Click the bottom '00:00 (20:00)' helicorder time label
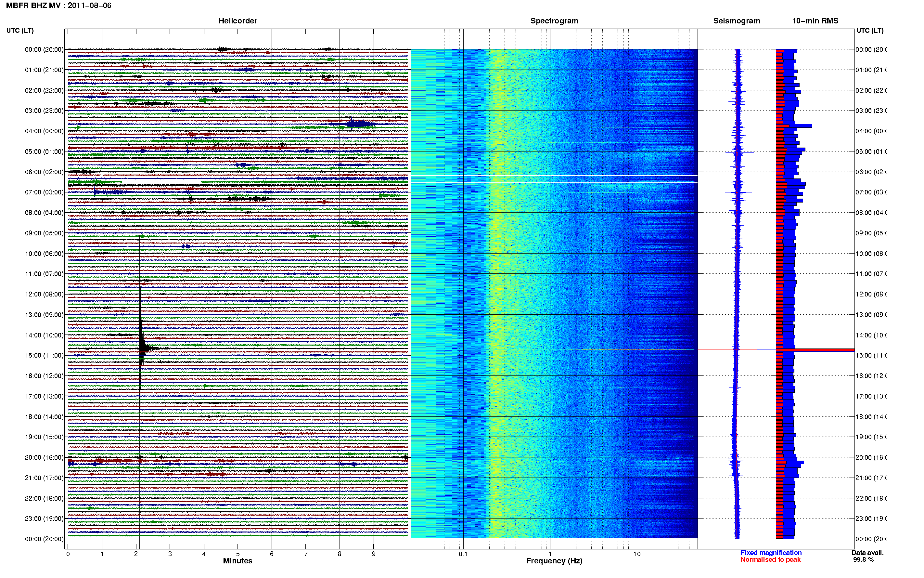This screenshot has width=924, height=578. [x=44, y=539]
